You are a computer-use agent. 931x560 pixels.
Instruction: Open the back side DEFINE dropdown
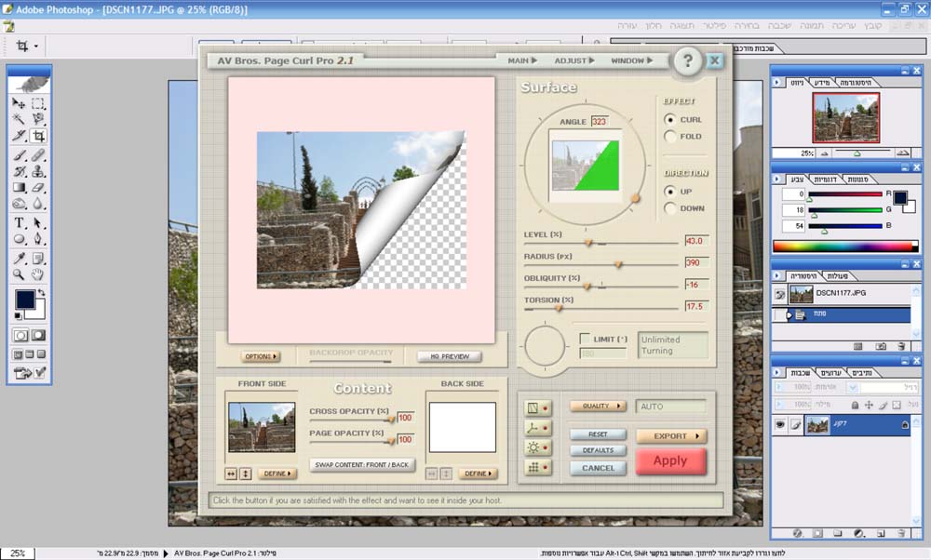[478, 473]
